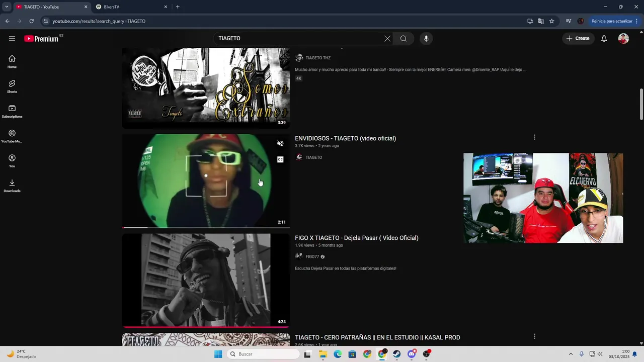644x362 pixels.
Task: Open the YouTube guide hamburger menu
Action: (12, 38)
